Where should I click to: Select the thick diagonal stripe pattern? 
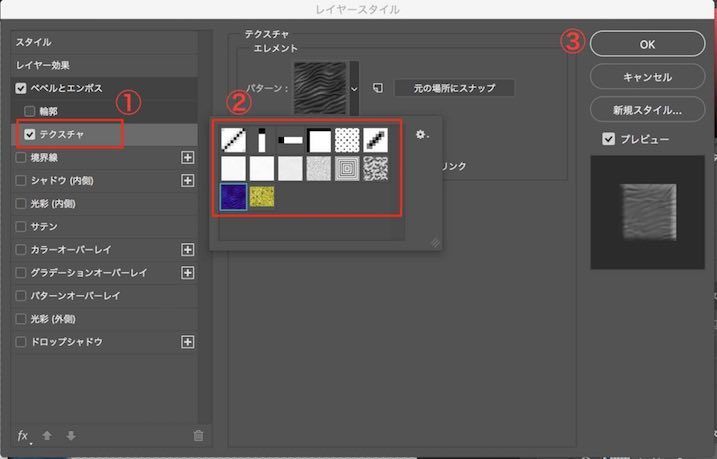click(x=375, y=140)
